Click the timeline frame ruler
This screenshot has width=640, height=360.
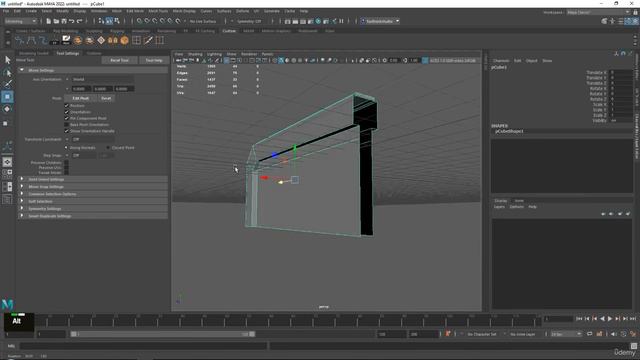(289, 321)
